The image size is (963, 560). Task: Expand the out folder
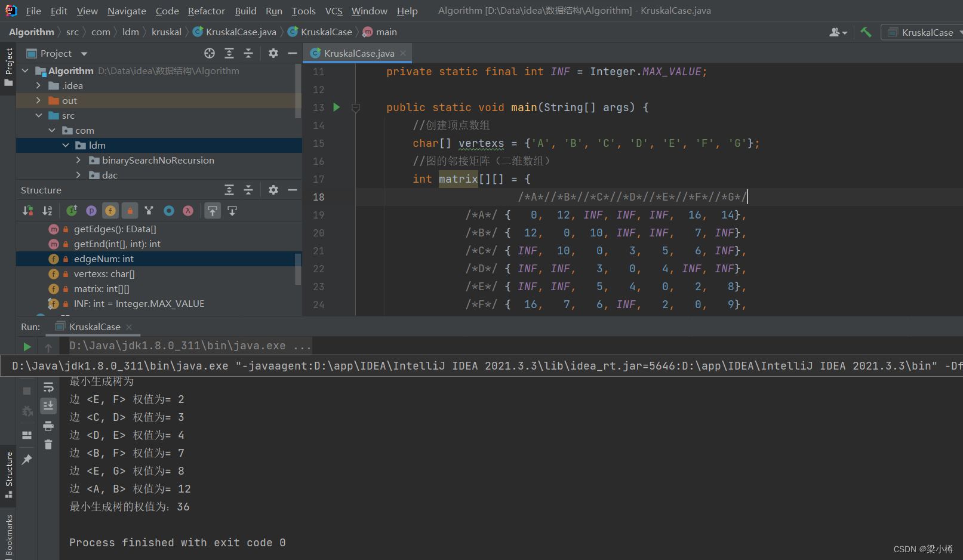coord(38,100)
